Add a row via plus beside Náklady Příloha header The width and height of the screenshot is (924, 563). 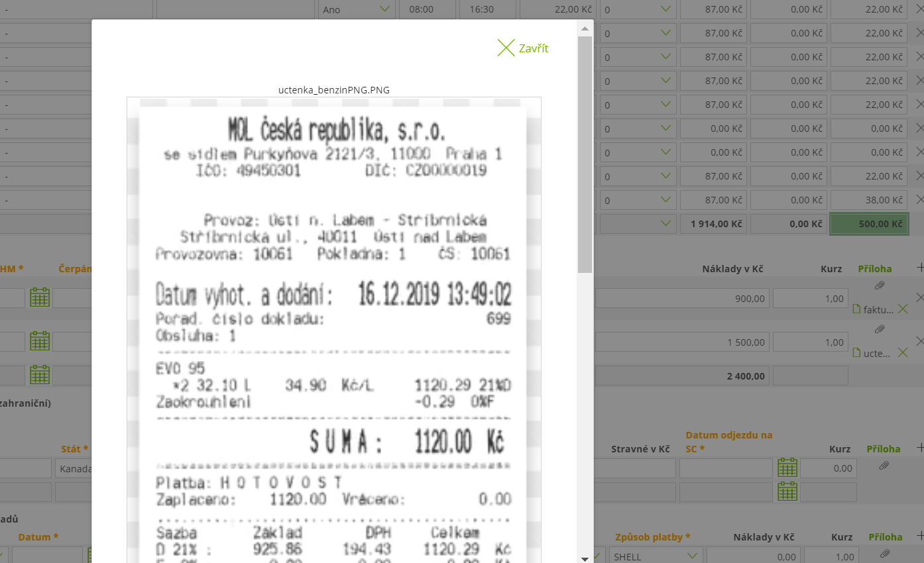point(919,268)
